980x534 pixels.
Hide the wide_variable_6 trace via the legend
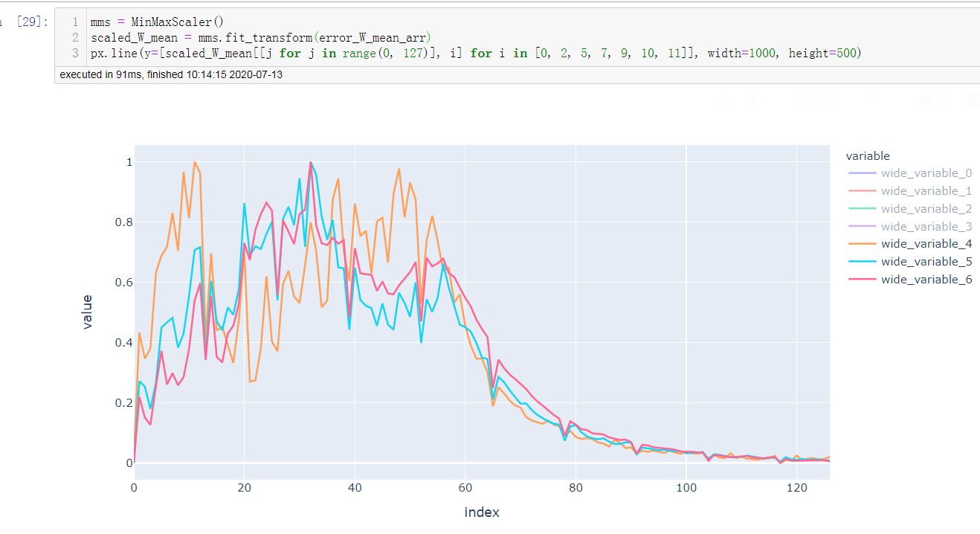(926, 279)
